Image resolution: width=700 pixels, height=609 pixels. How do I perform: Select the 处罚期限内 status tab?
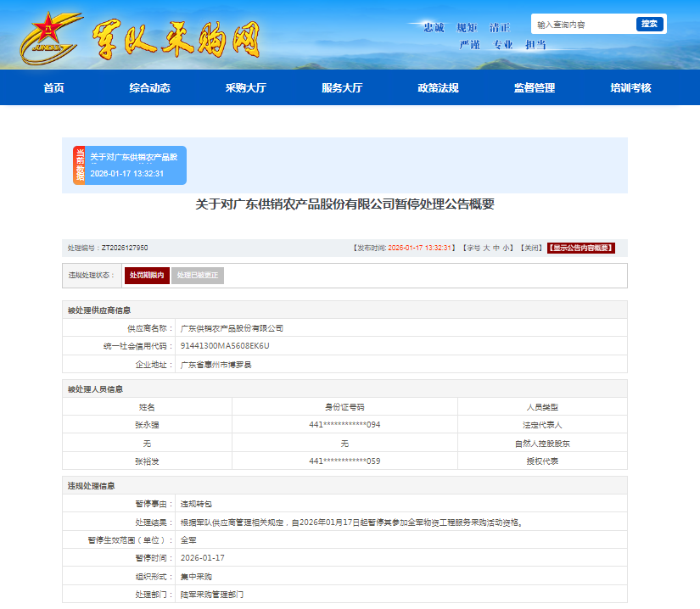coord(147,276)
